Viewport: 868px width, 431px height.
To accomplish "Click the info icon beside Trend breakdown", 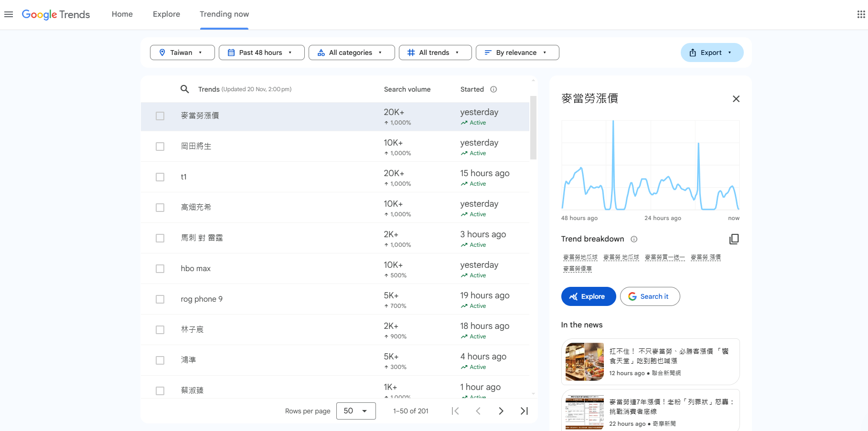I will point(634,239).
